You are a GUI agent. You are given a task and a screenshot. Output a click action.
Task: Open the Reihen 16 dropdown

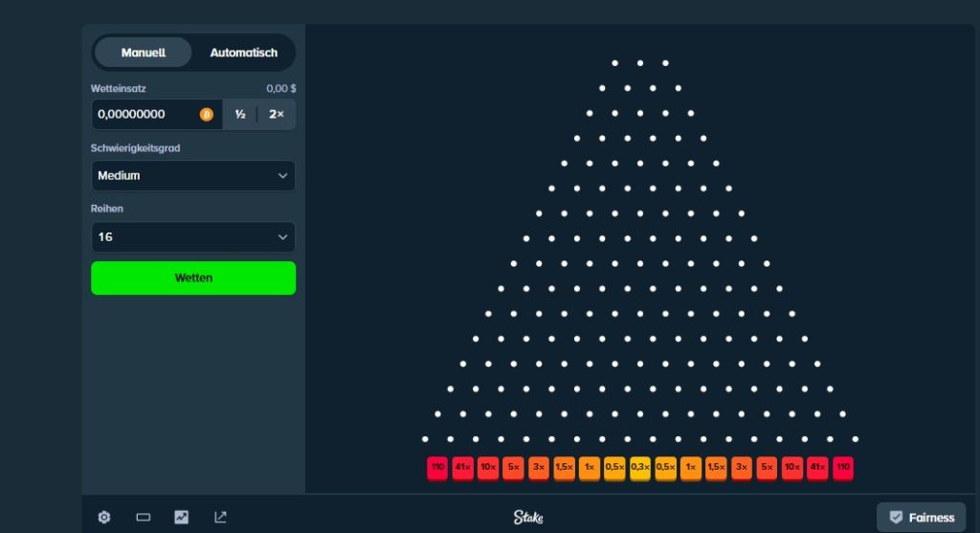click(x=193, y=236)
